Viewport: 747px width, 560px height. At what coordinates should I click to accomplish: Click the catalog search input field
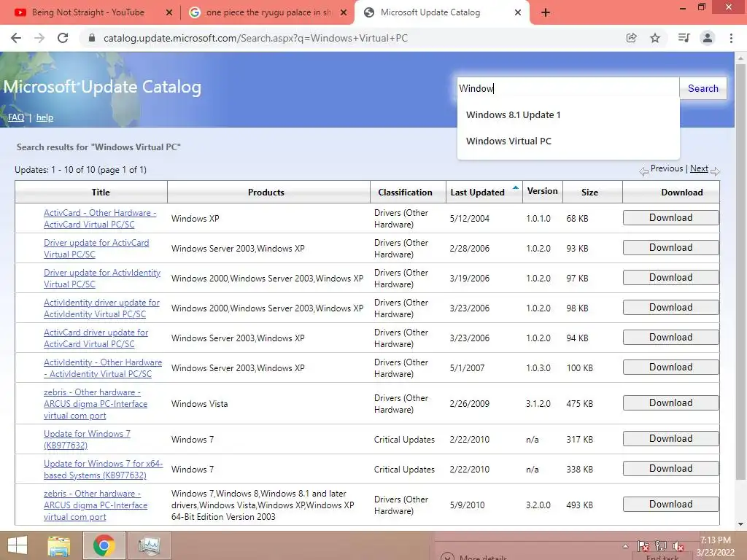pyautogui.click(x=568, y=88)
